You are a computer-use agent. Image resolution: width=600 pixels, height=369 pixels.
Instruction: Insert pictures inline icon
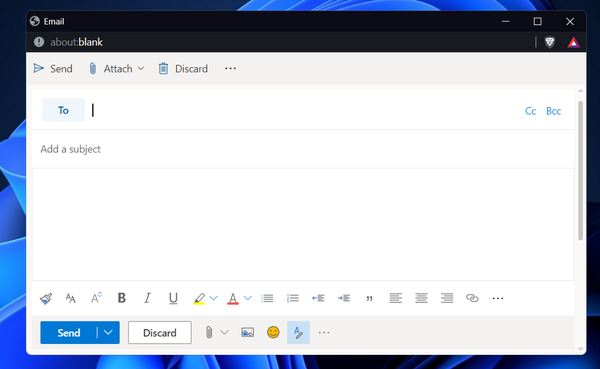248,332
